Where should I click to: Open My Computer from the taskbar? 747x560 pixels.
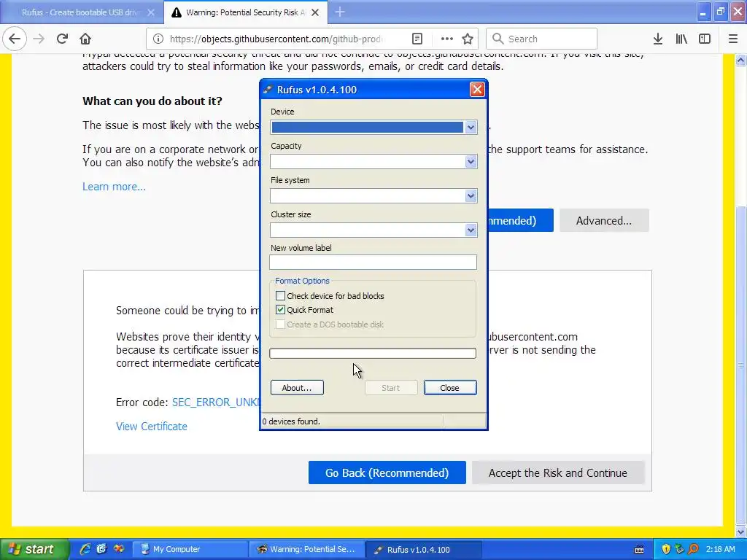tap(190, 549)
